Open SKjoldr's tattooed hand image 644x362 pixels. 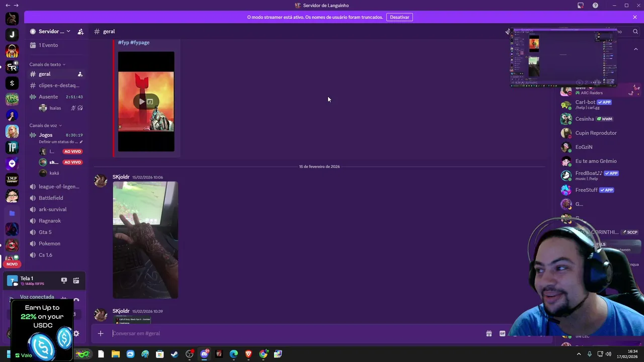[x=145, y=240]
